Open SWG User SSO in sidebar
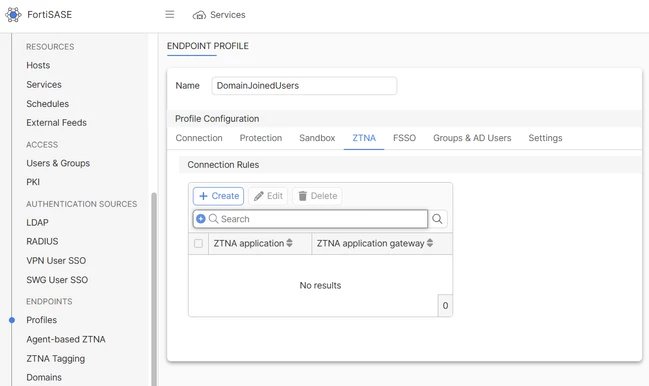 (57, 280)
